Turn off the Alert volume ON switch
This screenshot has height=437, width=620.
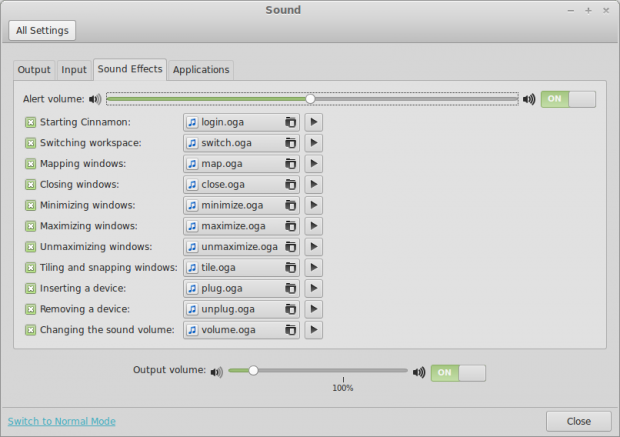(x=568, y=99)
